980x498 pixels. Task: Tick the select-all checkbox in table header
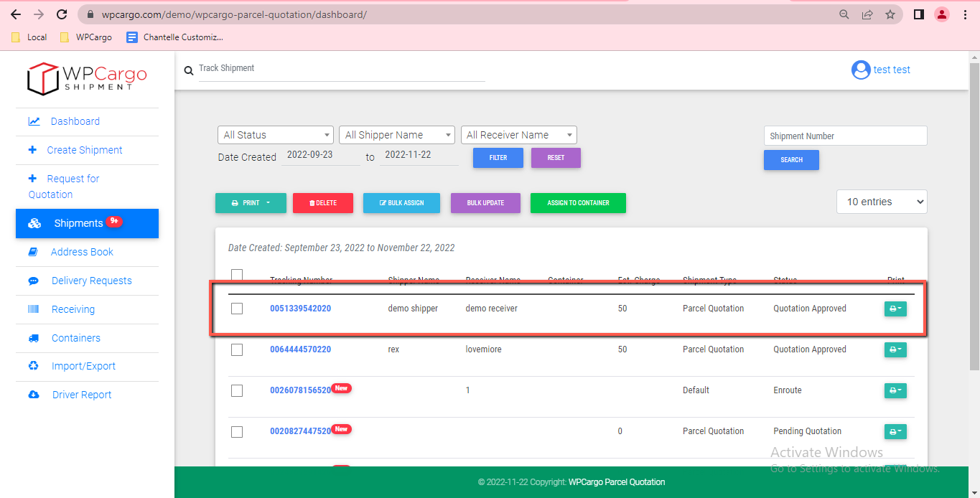(x=237, y=275)
